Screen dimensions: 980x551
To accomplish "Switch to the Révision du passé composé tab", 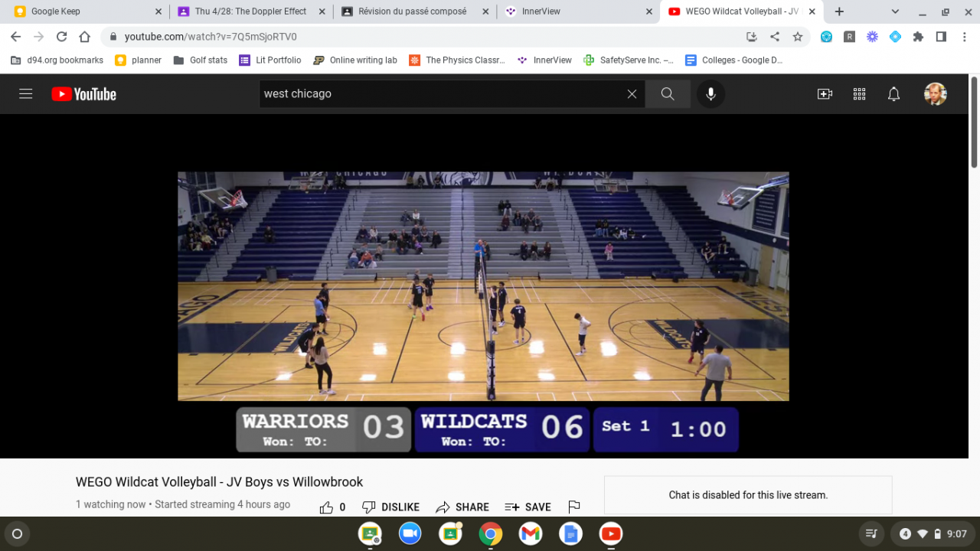I will tap(413, 11).
